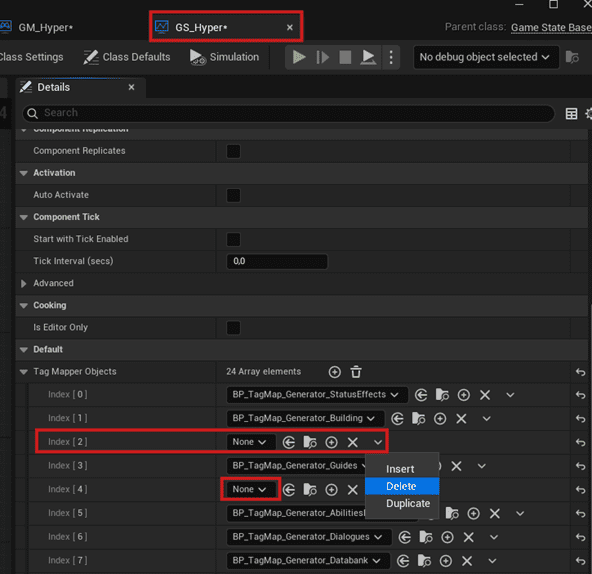Viewport: 592px width, 574px height.
Task: Toggle the property matrix table view icon
Action: (571, 114)
